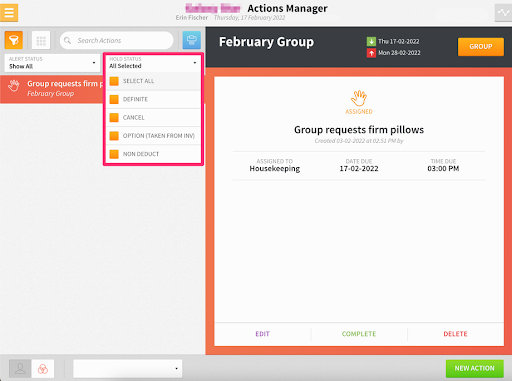The height and width of the screenshot is (381, 512).
Task: Click the orange Group button
Action: (x=481, y=47)
